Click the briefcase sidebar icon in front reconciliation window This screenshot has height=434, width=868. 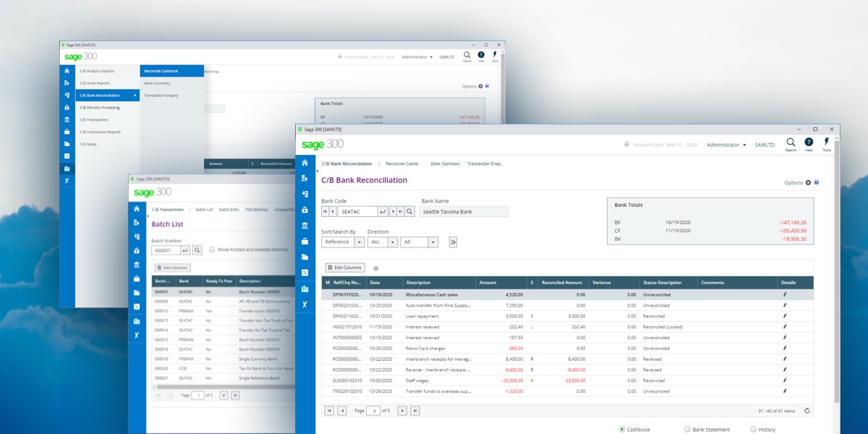305,242
